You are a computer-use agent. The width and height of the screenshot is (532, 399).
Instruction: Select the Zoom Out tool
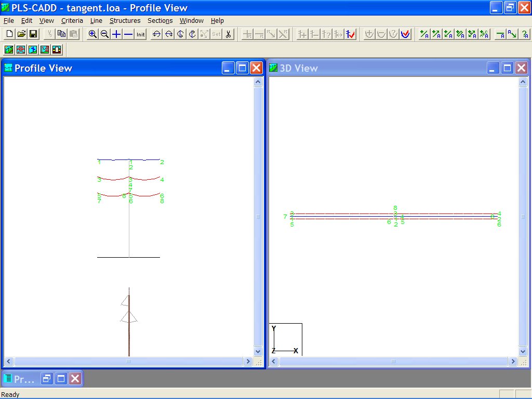click(104, 34)
